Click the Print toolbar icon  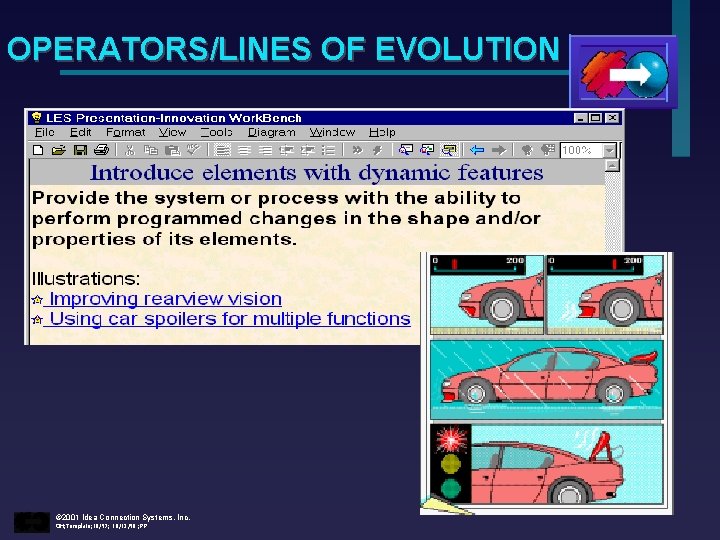coord(101,150)
